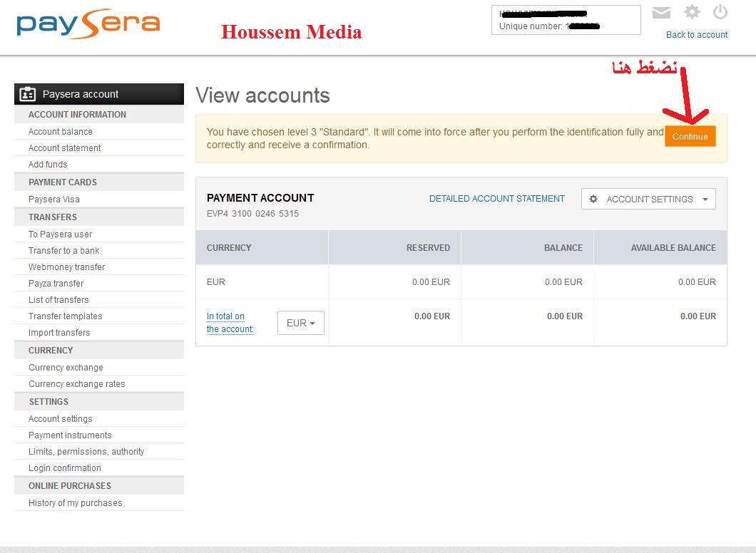Click the orange Continue button
The height and width of the screenshot is (553, 756).
690,136
